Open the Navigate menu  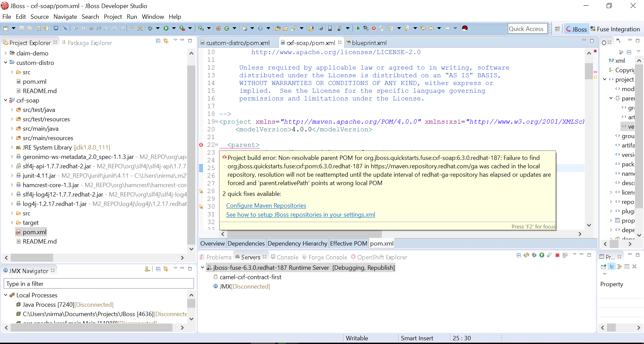click(65, 17)
